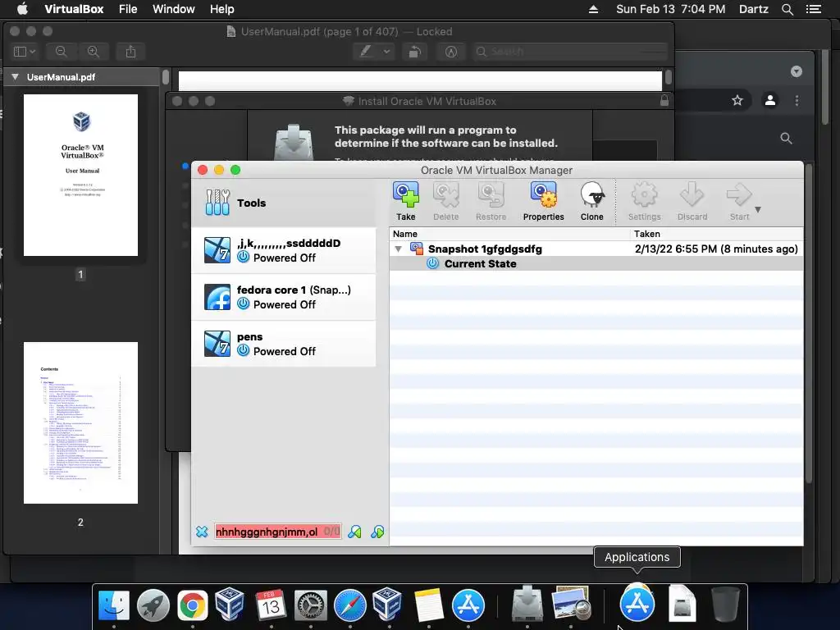Open Finder from the Dock
The image size is (840, 630).
114,605
